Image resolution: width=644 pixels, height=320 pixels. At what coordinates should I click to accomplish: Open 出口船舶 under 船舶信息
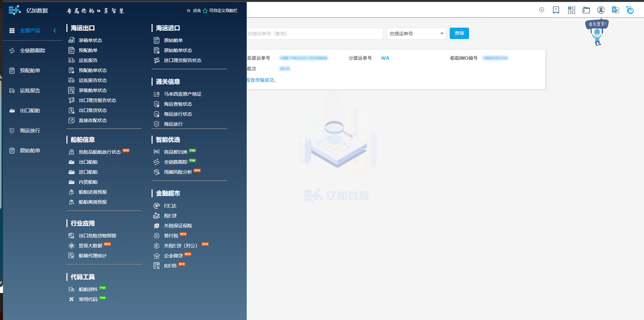[x=88, y=162]
